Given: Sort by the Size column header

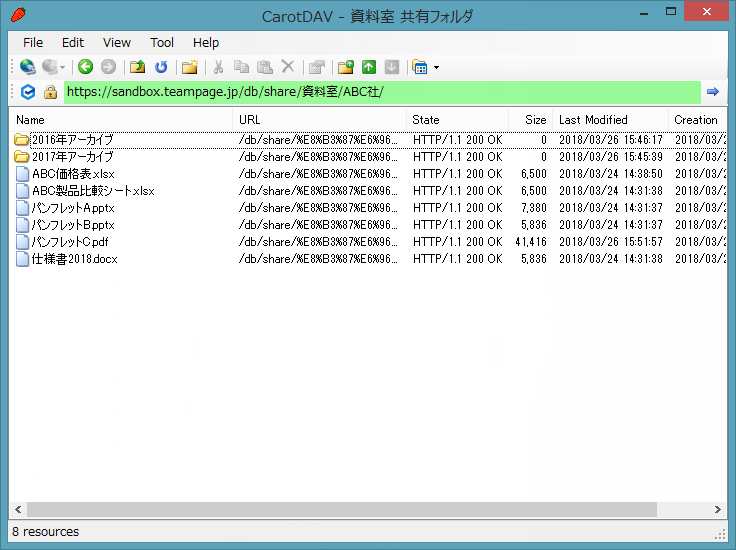Looking at the screenshot, I should pyautogui.click(x=536, y=120).
